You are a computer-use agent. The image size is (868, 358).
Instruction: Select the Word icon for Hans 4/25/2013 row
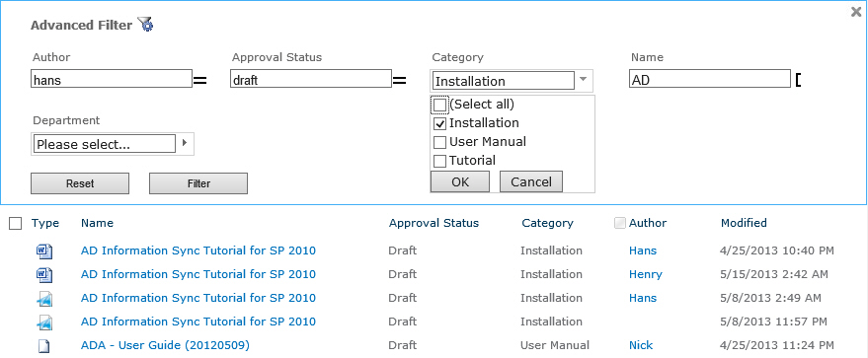click(44, 251)
